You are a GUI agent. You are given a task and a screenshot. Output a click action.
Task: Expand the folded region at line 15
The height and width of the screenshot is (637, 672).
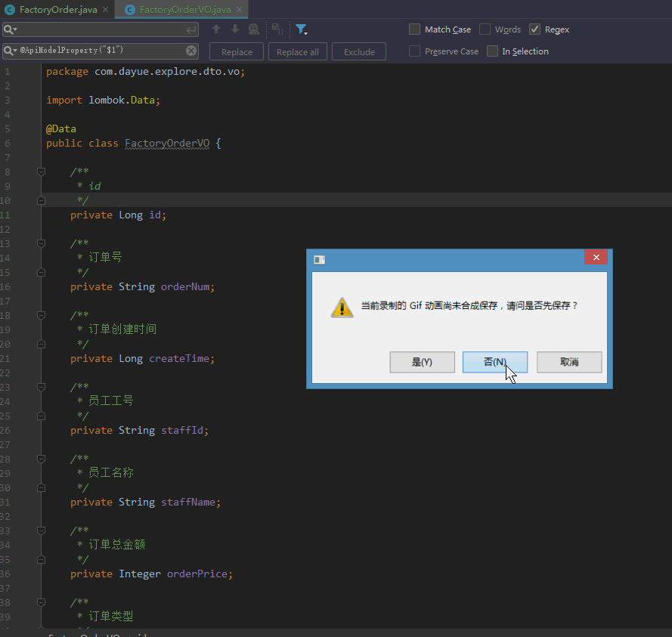point(41,272)
